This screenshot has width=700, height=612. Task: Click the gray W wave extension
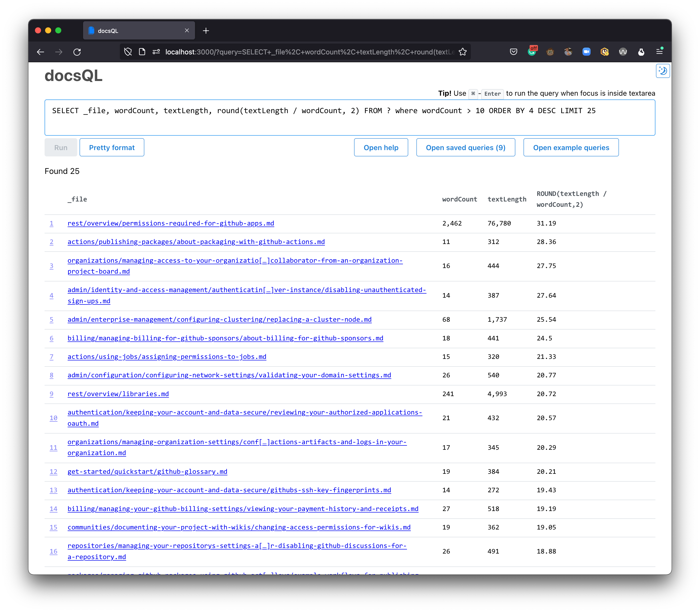[623, 52]
